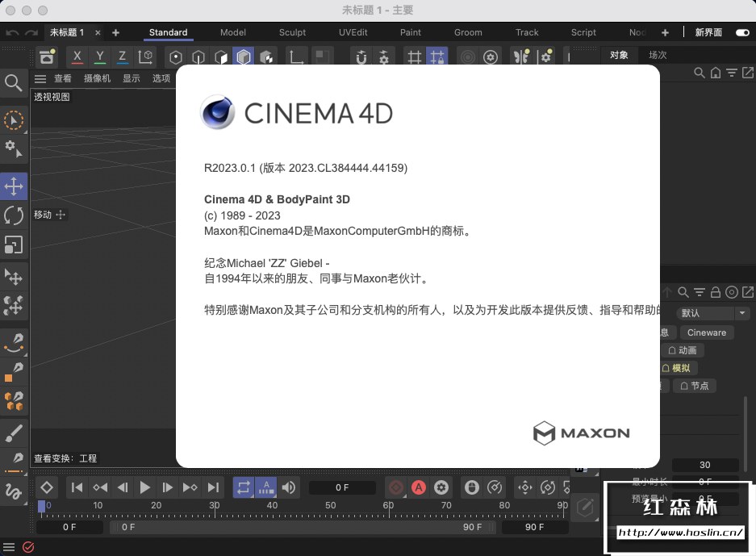Click the Attribute Manager lock icon

point(716,292)
